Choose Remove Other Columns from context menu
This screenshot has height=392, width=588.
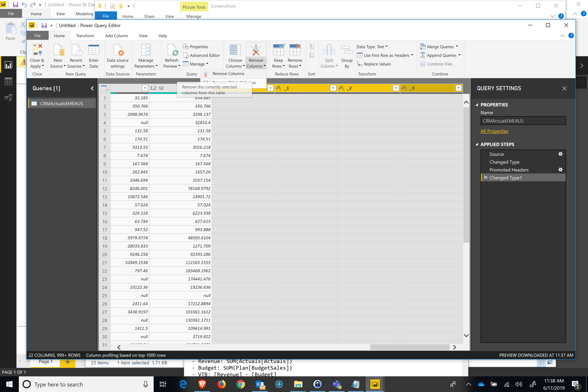coord(234,83)
